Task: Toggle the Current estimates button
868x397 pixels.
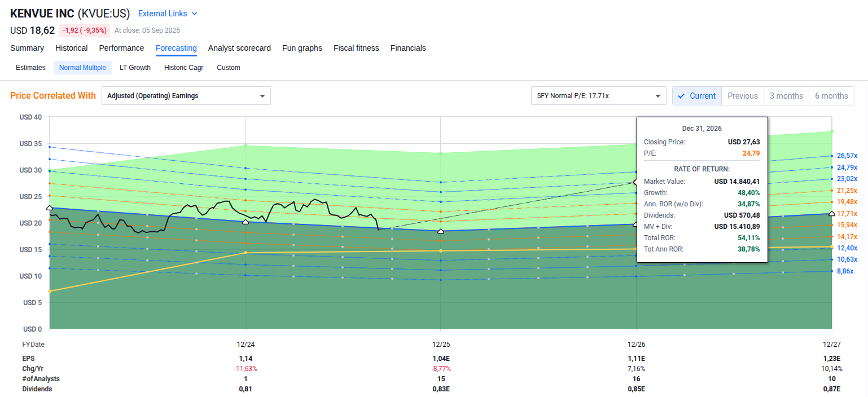Action: coord(697,96)
